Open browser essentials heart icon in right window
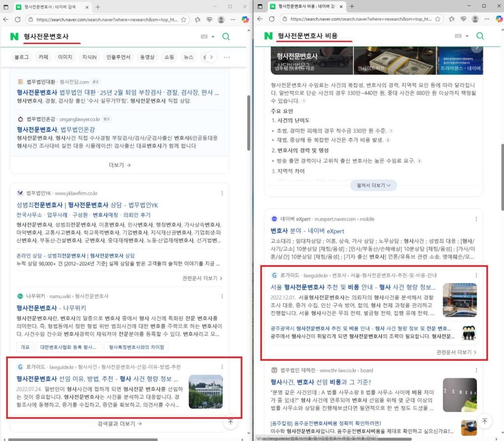 point(463,19)
